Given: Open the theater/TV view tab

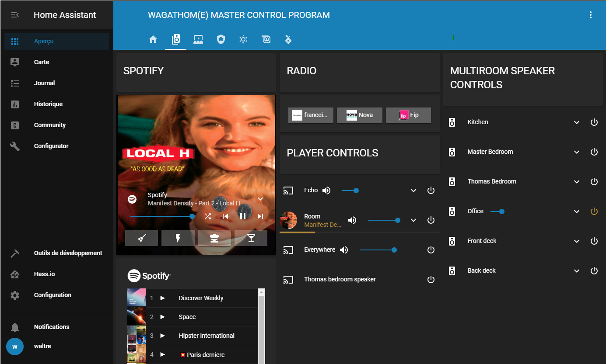Looking at the screenshot, I should coord(198,39).
